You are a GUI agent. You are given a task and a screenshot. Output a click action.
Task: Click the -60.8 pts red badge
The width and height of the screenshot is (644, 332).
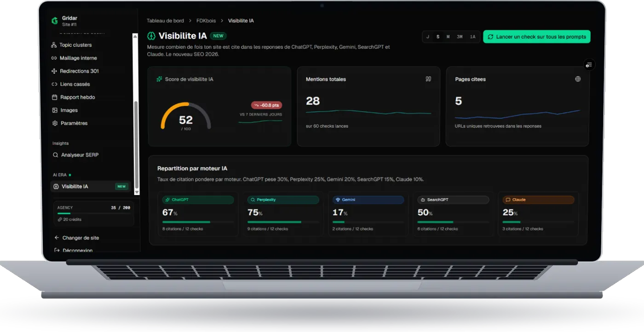click(266, 105)
